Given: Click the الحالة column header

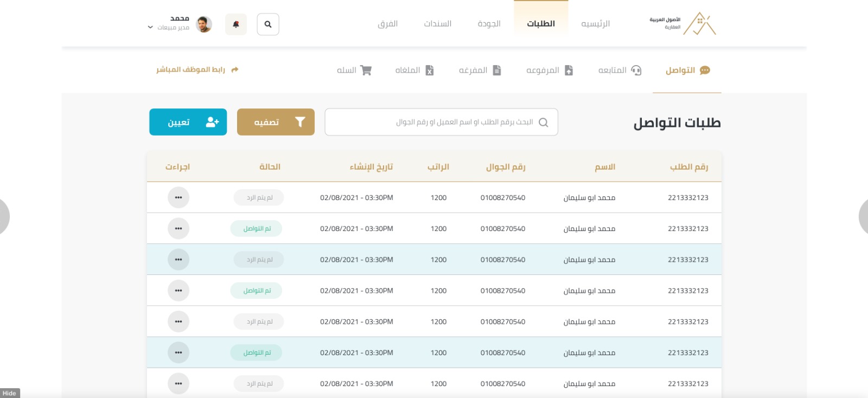Looking at the screenshot, I should click(270, 167).
